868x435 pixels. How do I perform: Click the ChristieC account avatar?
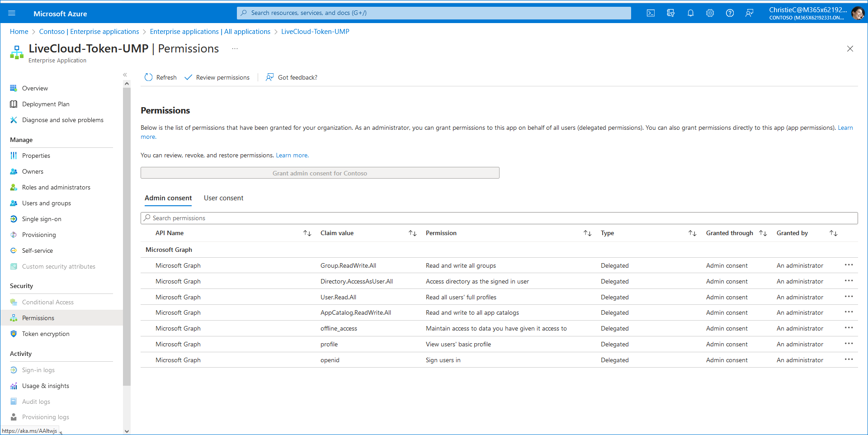click(858, 13)
